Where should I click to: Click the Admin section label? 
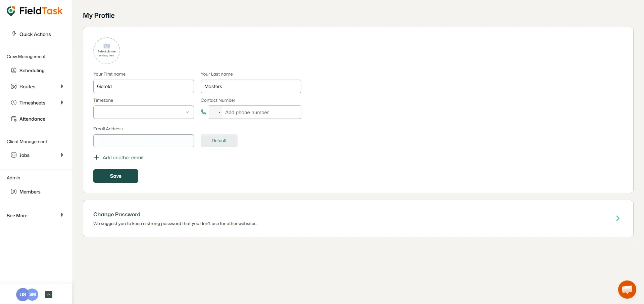coord(13,178)
